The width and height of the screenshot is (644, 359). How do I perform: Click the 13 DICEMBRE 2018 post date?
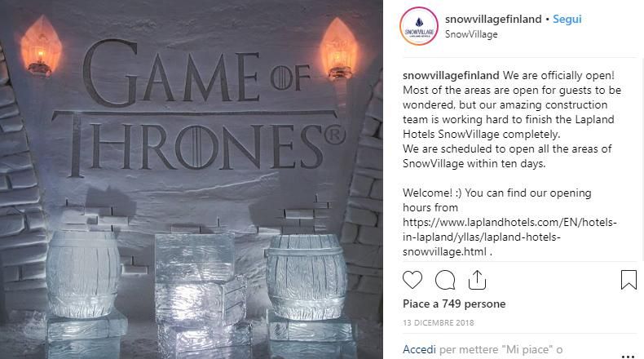tap(439, 322)
